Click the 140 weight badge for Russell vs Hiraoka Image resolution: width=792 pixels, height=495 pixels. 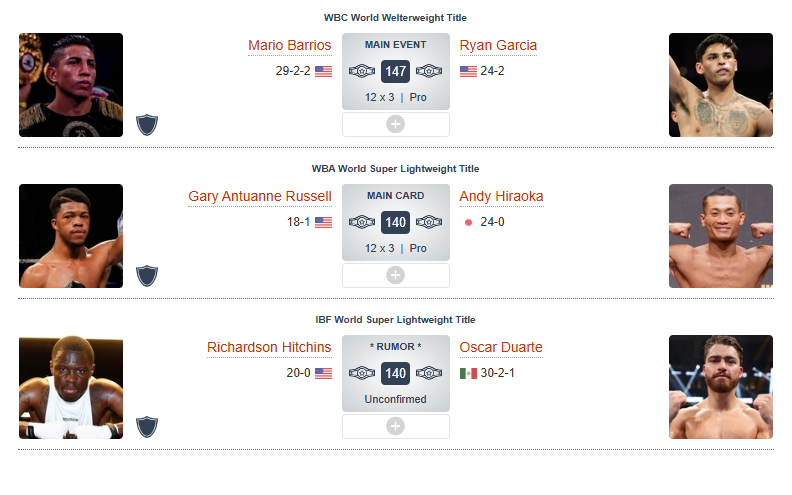click(395, 222)
